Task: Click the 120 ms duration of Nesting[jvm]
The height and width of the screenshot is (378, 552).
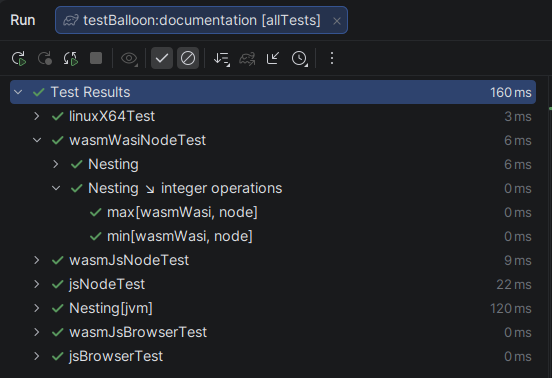Action: tap(511, 308)
